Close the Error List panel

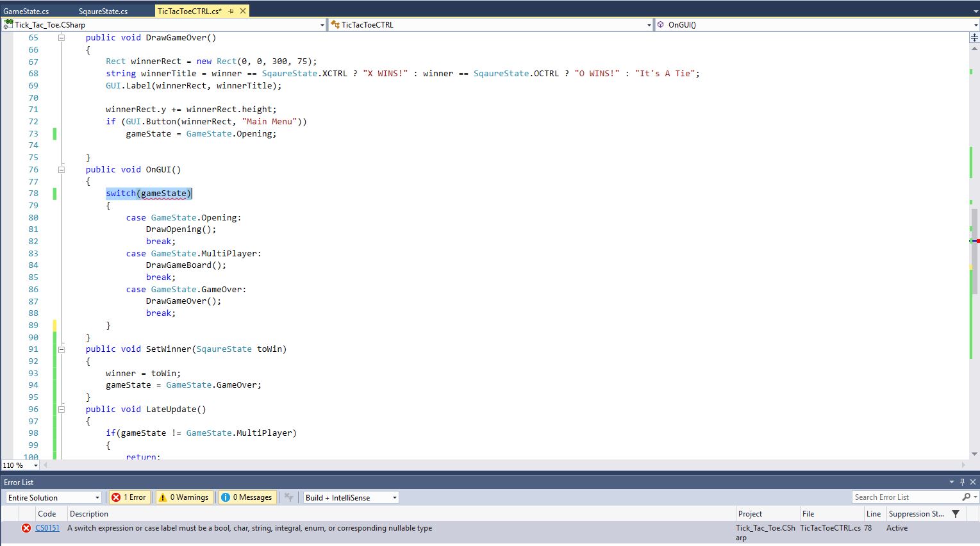tap(974, 482)
